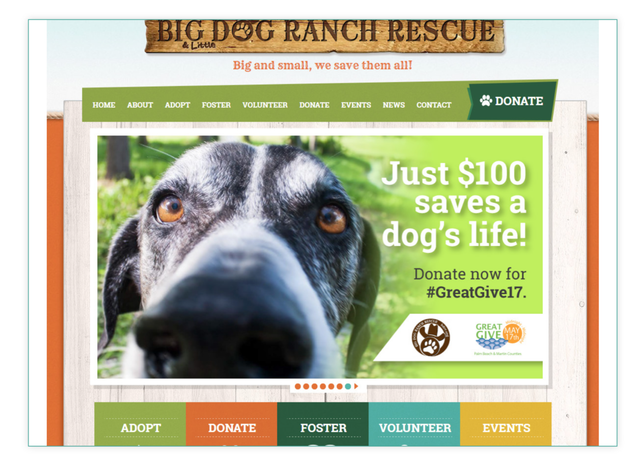The image size is (640, 466).
Task: Open the Events menu item in navbar
Action: [356, 105]
